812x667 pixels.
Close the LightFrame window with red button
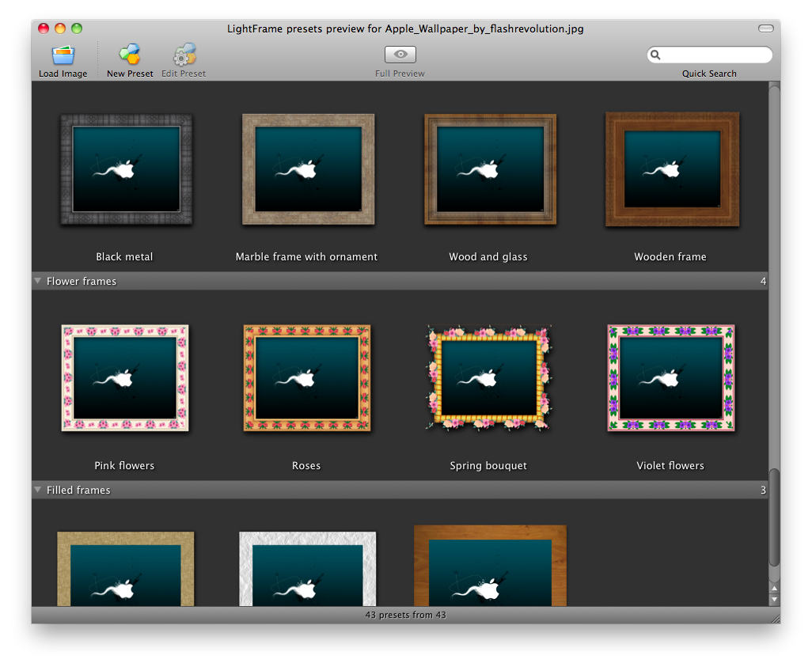pos(44,28)
